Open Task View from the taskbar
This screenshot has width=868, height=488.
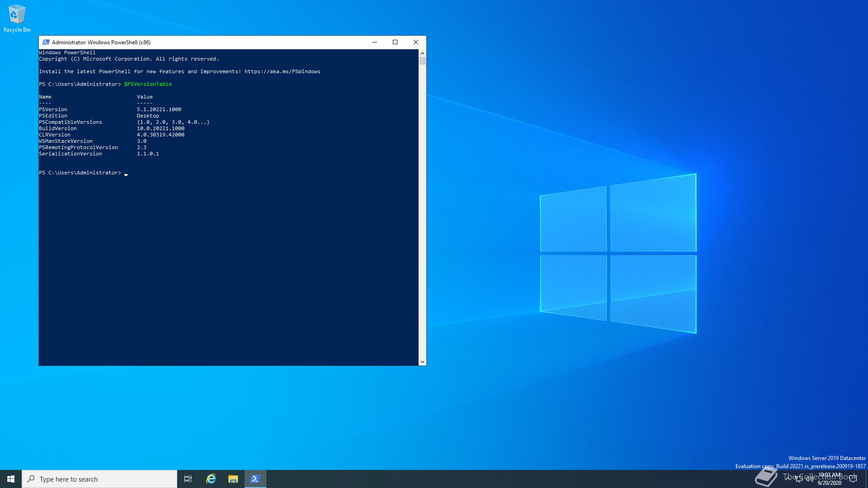pyautogui.click(x=188, y=479)
